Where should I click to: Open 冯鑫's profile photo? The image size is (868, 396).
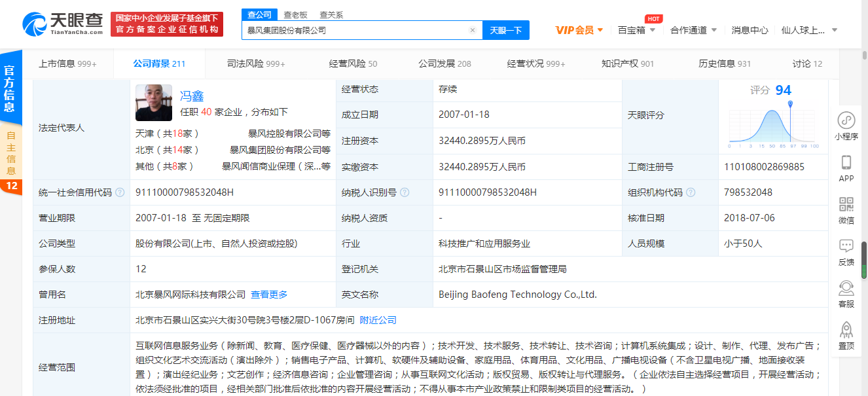(x=154, y=103)
